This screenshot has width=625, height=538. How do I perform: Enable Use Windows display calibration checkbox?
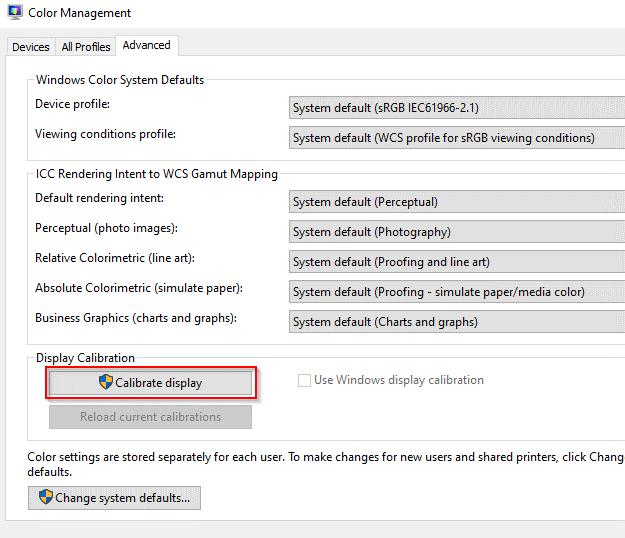(x=305, y=380)
